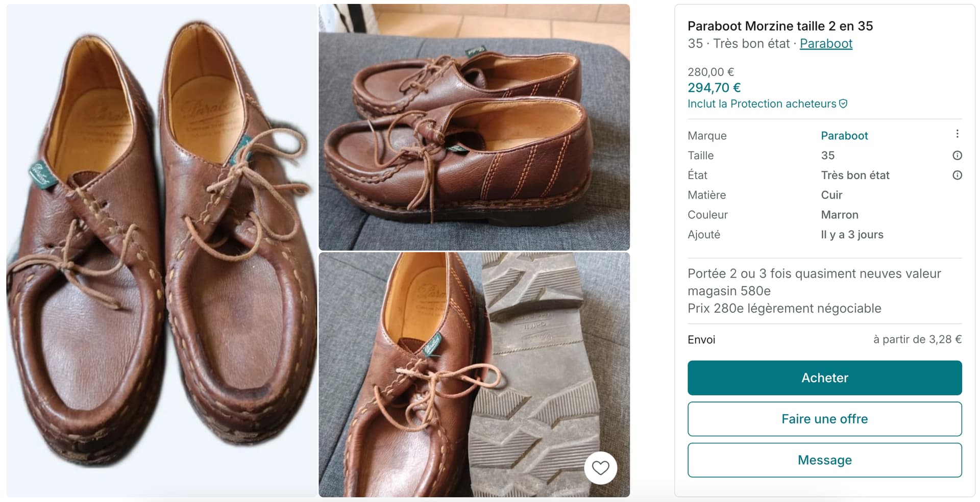Click the info icon next to Très bon état
980x502 pixels.
(x=957, y=175)
